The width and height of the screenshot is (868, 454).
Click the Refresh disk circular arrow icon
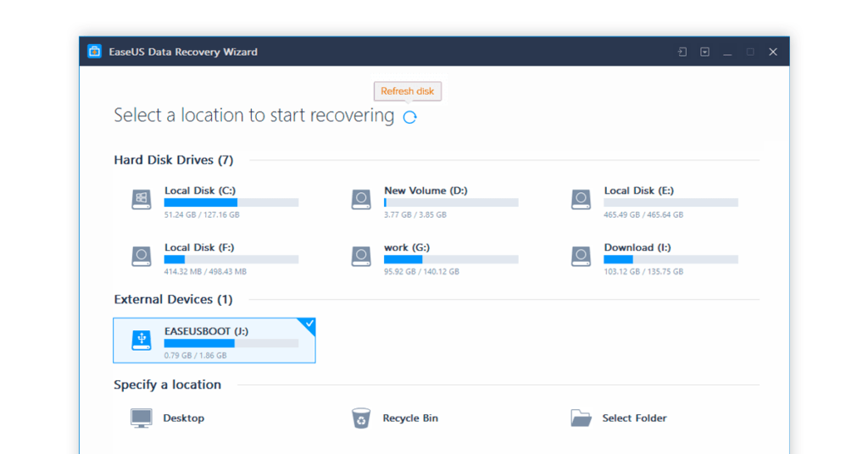tap(409, 118)
